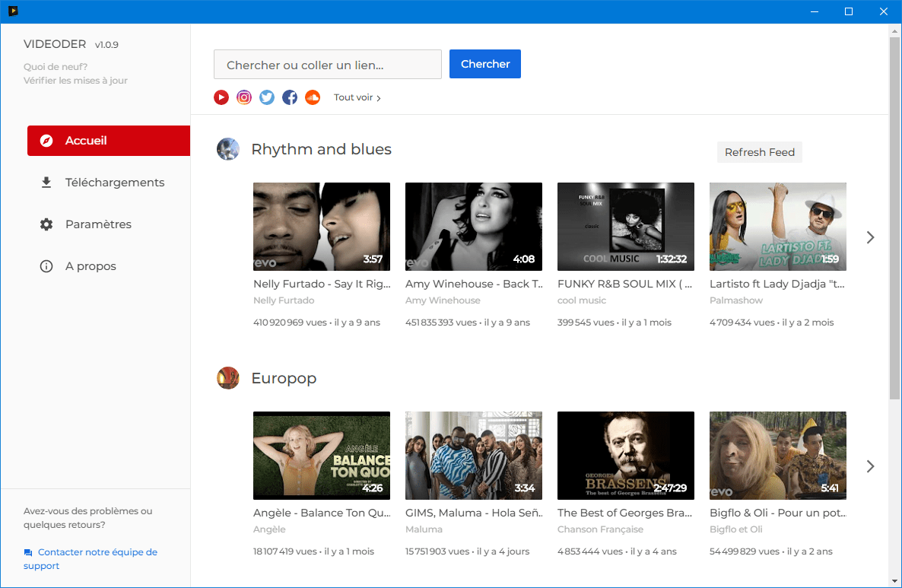
Task: Click the Angèle channel name
Action: pyautogui.click(x=269, y=529)
